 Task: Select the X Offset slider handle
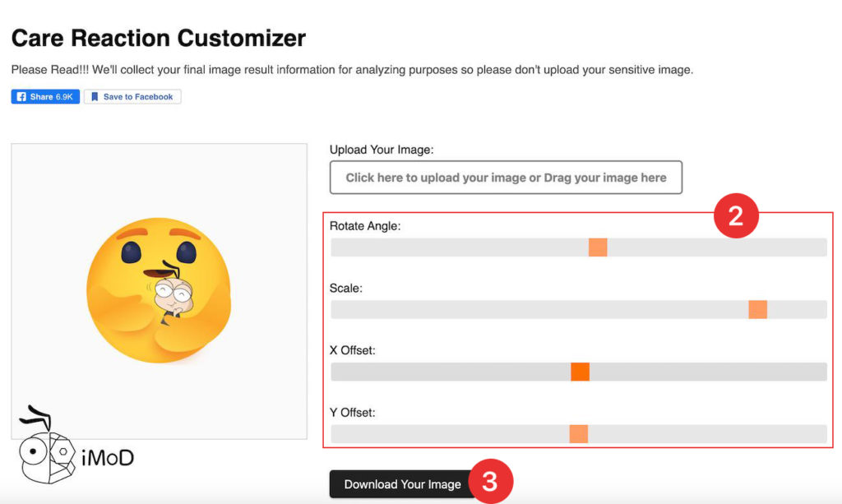click(x=580, y=372)
